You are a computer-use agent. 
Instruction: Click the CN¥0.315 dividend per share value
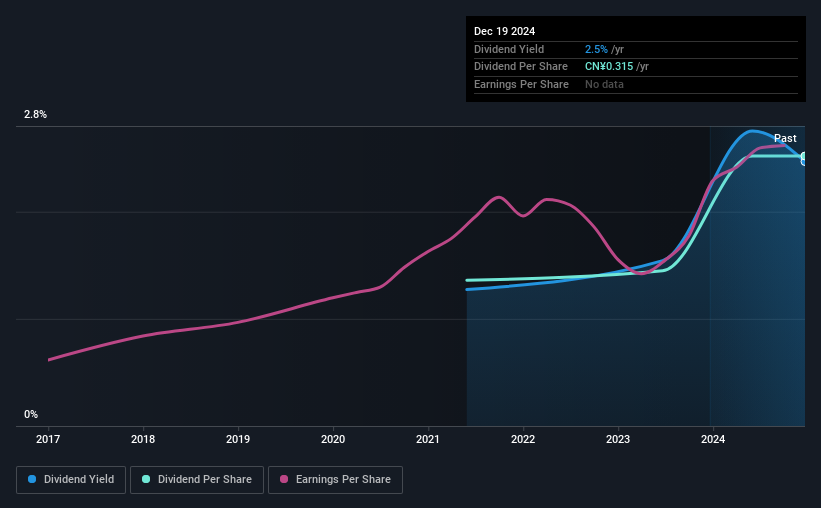click(x=609, y=67)
